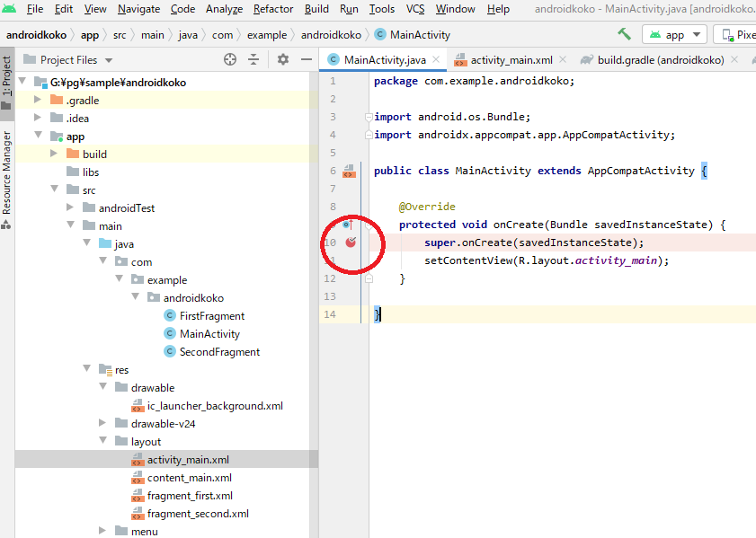Hide the Project panel with the minus icon
This screenshot has width=756, height=538.
click(307, 59)
